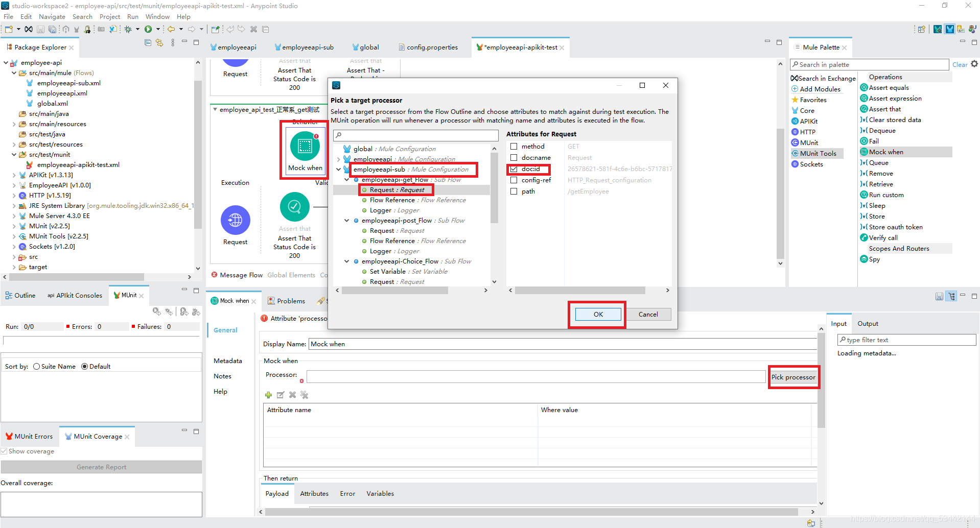Open the Project menu
Viewport: 980px width, 528px height.
(x=109, y=17)
